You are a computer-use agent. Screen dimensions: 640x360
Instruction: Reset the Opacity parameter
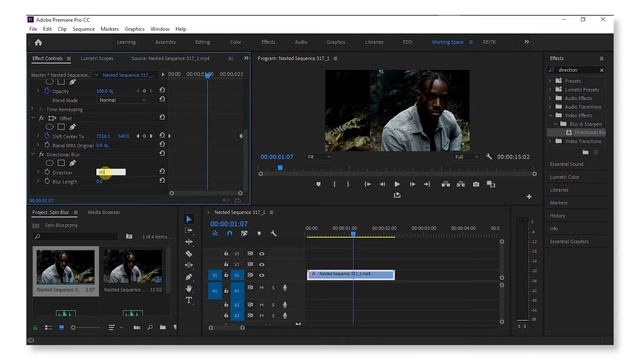click(162, 90)
